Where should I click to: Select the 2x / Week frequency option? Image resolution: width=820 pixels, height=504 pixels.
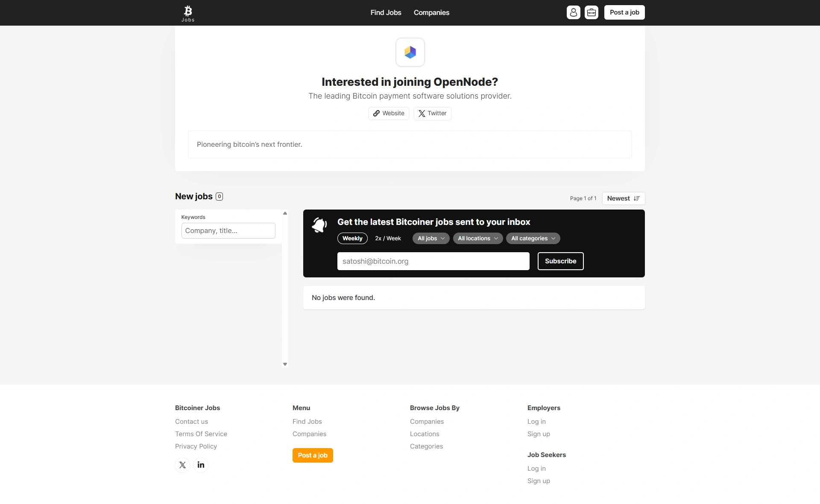click(x=388, y=239)
